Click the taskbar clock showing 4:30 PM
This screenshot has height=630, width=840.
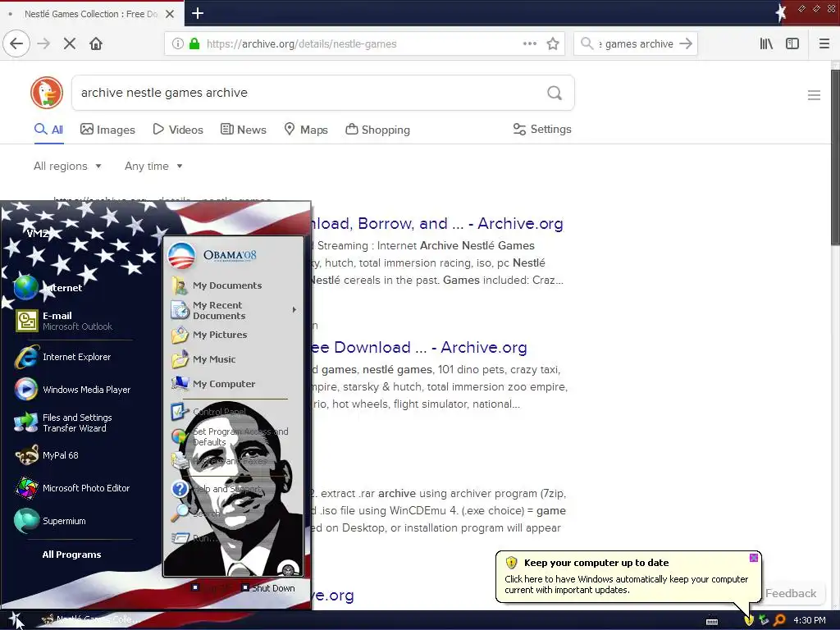tap(810, 620)
